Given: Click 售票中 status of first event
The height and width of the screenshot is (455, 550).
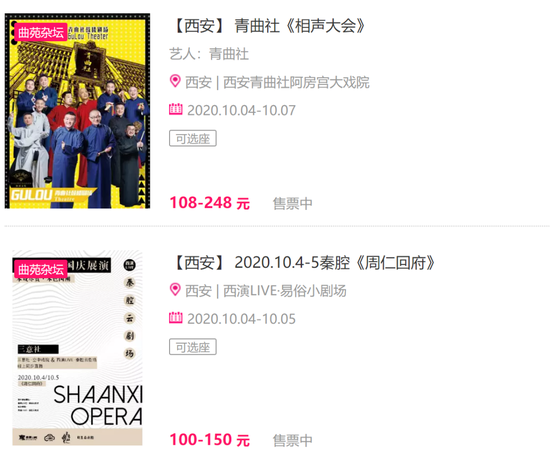Looking at the screenshot, I should click(293, 203).
